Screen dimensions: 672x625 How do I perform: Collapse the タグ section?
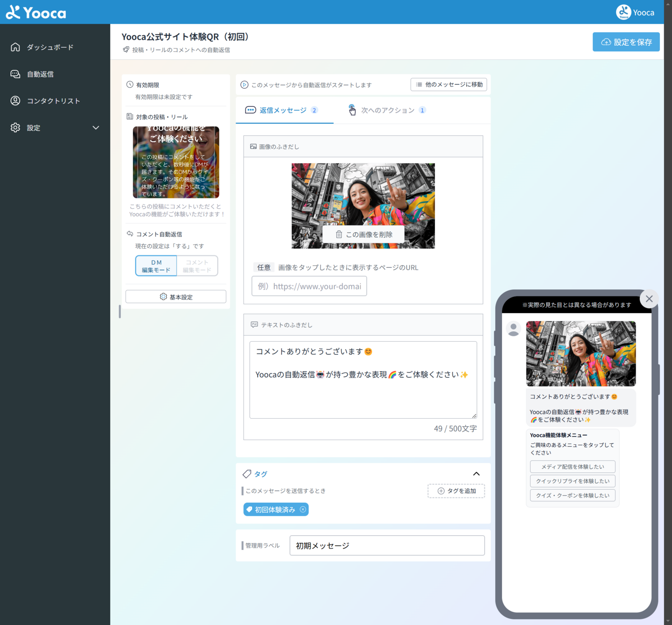click(476, 474)
